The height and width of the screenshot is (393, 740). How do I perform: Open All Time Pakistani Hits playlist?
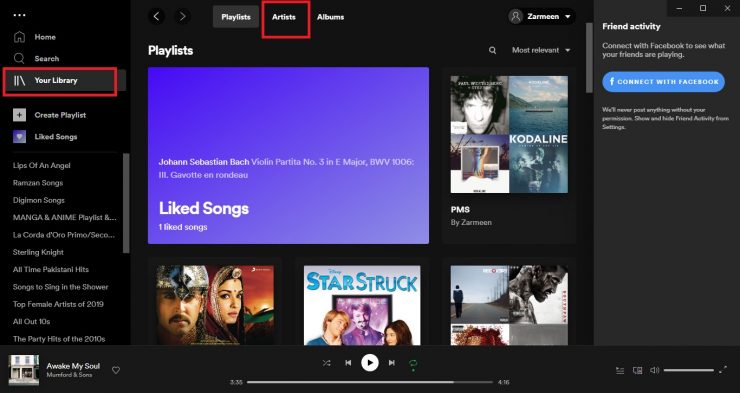coord(50,269)
